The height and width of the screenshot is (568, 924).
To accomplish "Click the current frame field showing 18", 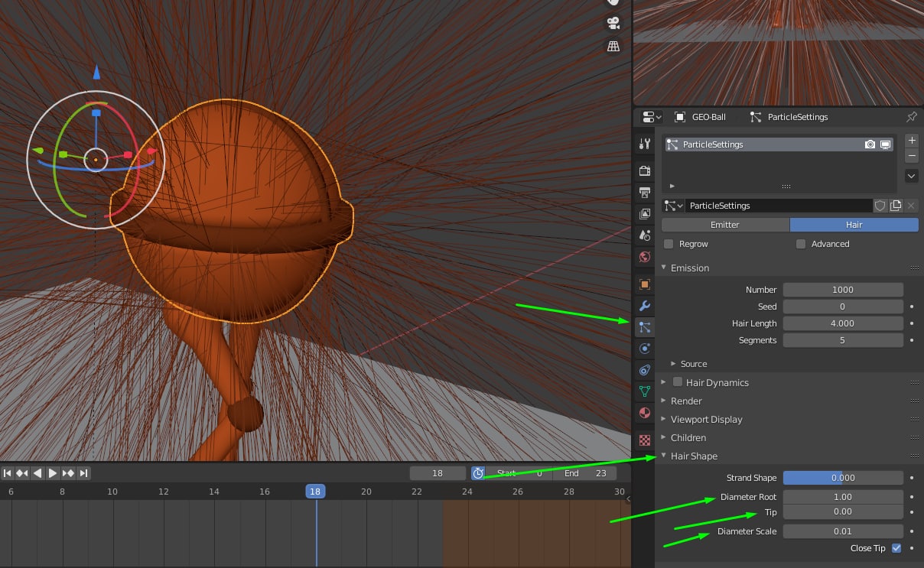I will (x=438, y=473).
